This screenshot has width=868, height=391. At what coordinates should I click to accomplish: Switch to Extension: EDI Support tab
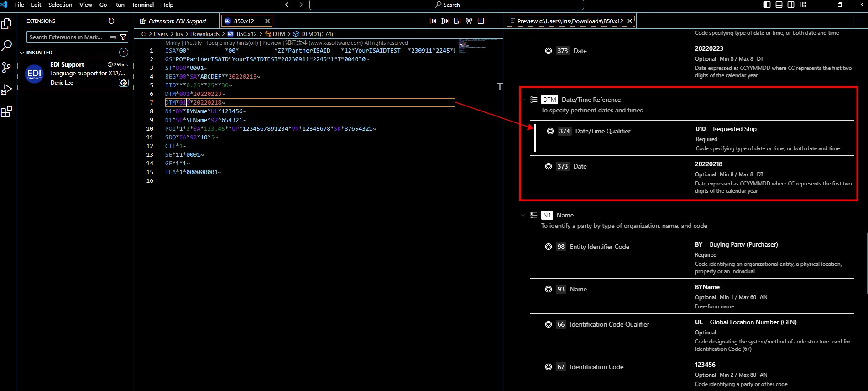click(177, 21)
